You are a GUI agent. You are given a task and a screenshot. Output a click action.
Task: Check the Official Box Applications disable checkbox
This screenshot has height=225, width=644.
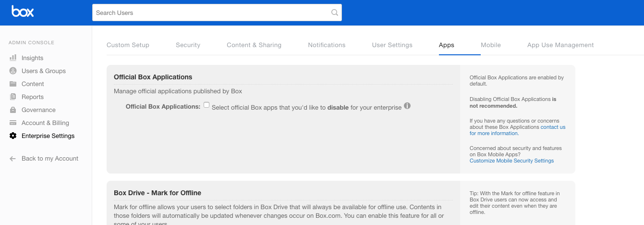tap(207, 105)
